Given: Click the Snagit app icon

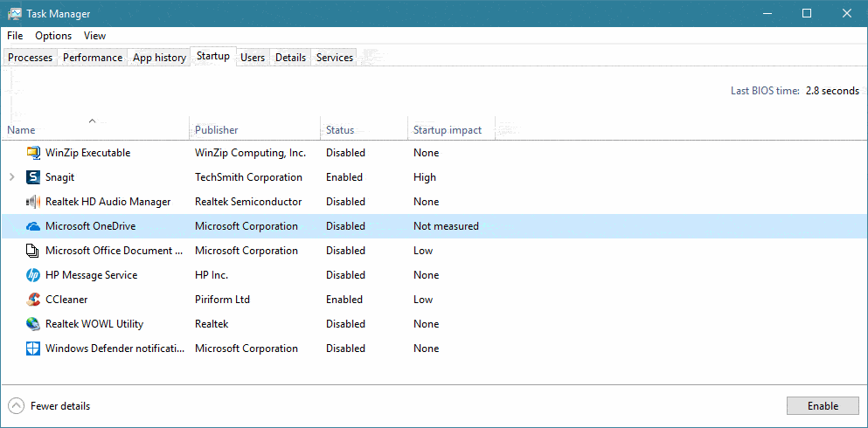Looking at the screenshot, I should 33,177.
